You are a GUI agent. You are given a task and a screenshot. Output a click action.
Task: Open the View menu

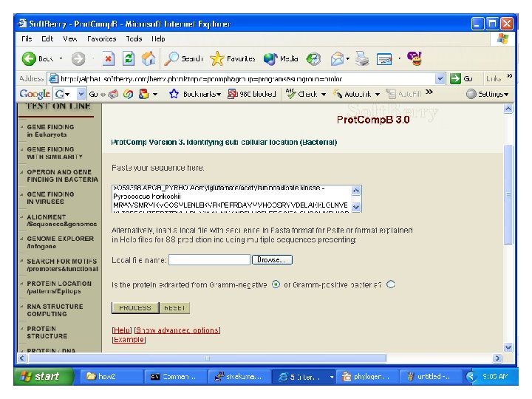click(70, 39)
